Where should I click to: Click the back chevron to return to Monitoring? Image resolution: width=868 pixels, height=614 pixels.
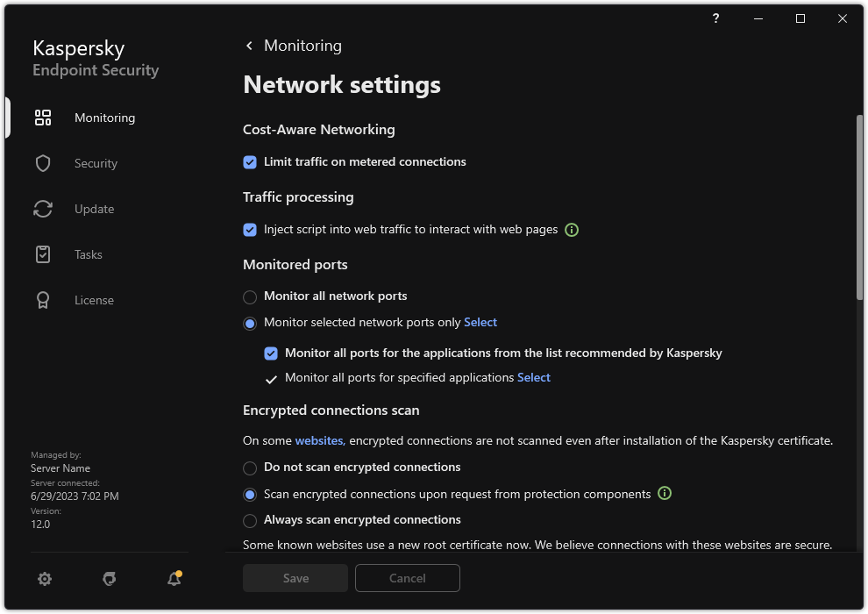[249, 45]
